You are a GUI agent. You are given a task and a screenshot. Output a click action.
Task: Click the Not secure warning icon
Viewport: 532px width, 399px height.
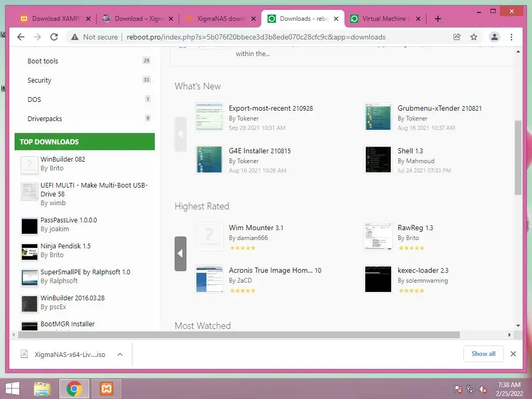[x=75, y=37]
